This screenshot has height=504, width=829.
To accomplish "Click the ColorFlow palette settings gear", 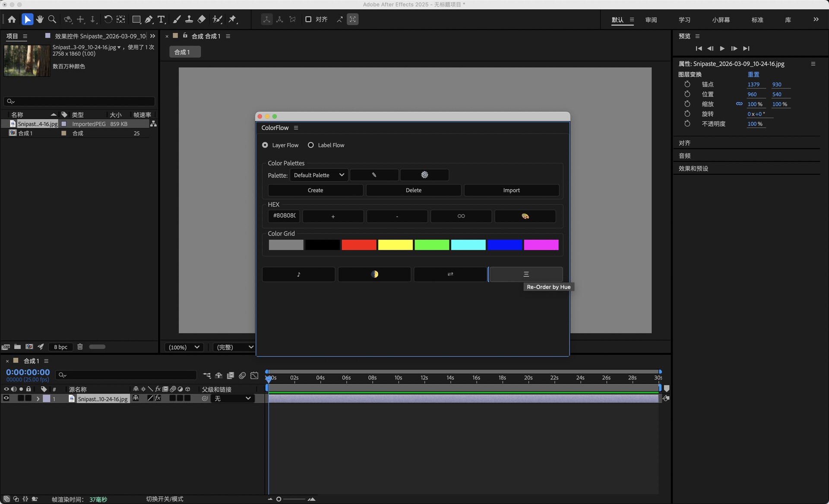I will [424, 175].
